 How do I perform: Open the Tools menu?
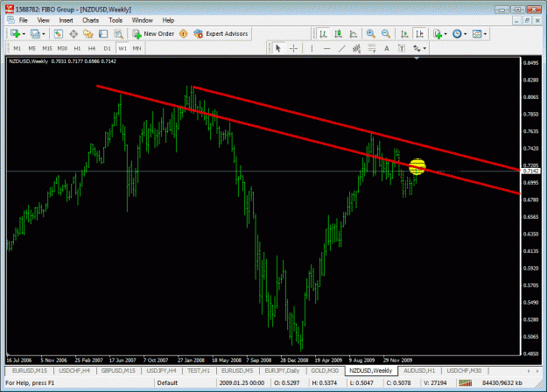(116, 20)
